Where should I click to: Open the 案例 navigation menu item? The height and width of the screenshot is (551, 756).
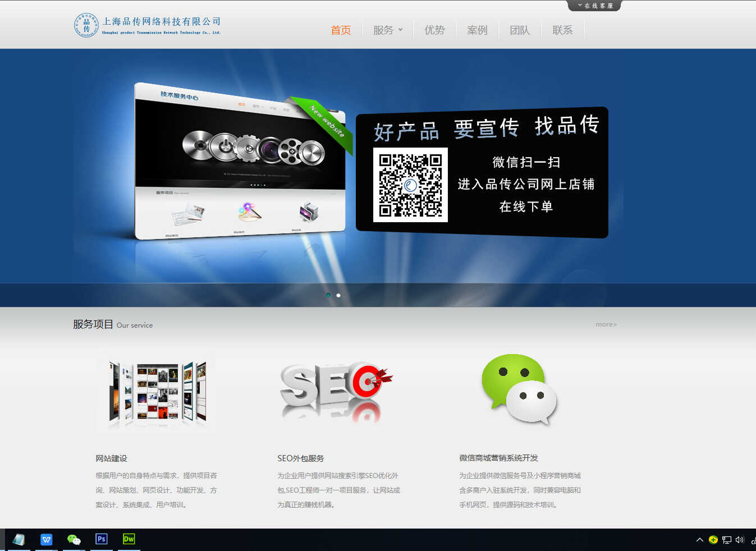click(477, 30)
